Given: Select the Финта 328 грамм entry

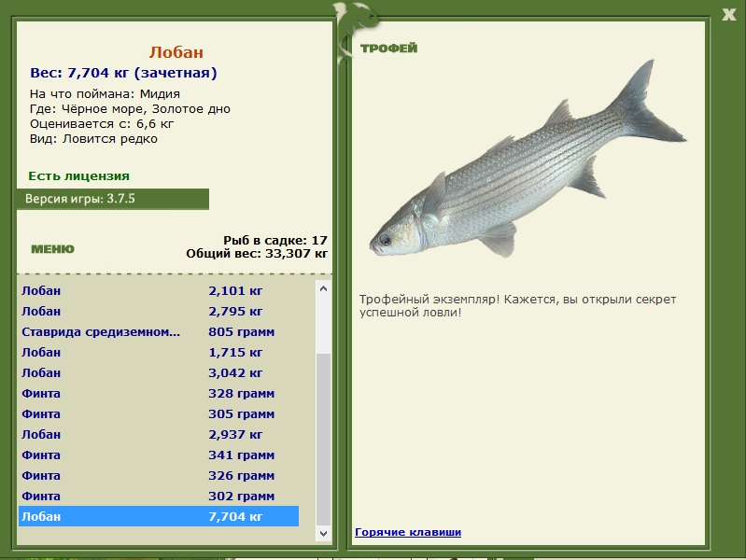Looking at the screenshot, I should coord(159,394).
